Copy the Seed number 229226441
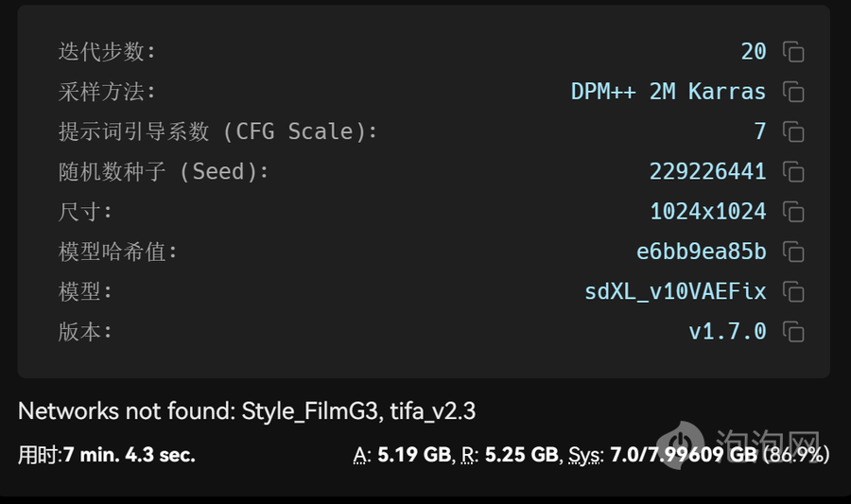The image size is (851, 504). [x=793, y=172]
